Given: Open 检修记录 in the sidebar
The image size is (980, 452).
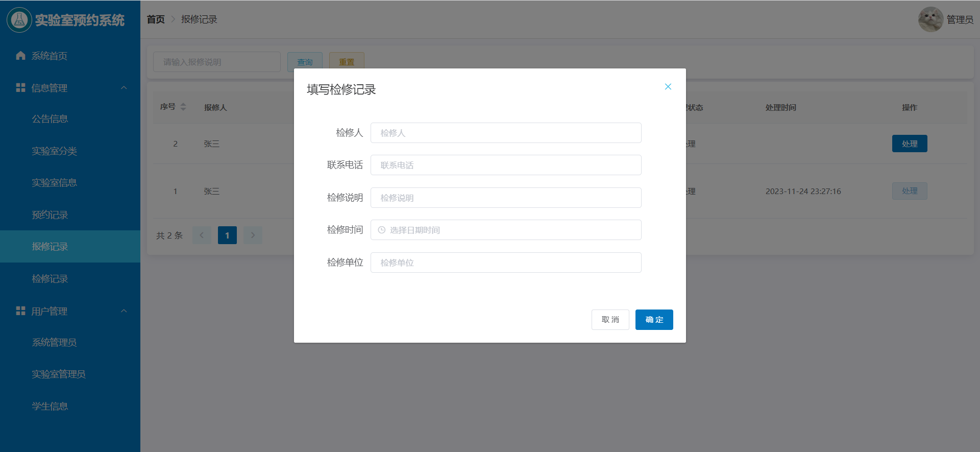Looking at the screenshot, I should [70, 279].
